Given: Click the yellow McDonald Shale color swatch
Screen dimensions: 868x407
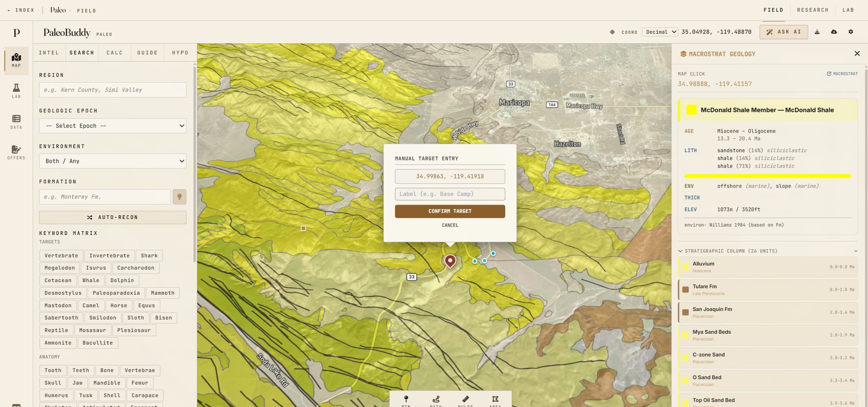Looking at the screenshot, I should coord(691,110).
